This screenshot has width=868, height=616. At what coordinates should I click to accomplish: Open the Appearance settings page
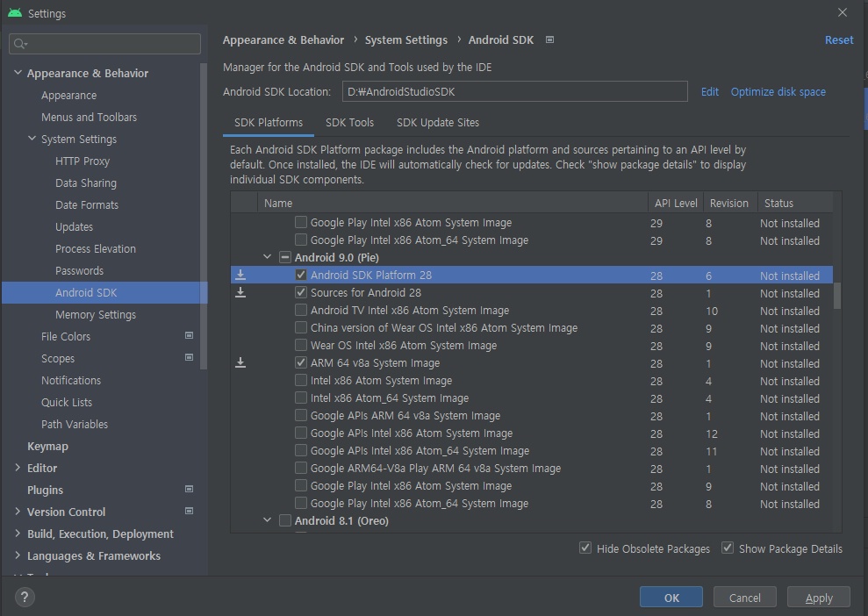[x=68, y=95]
